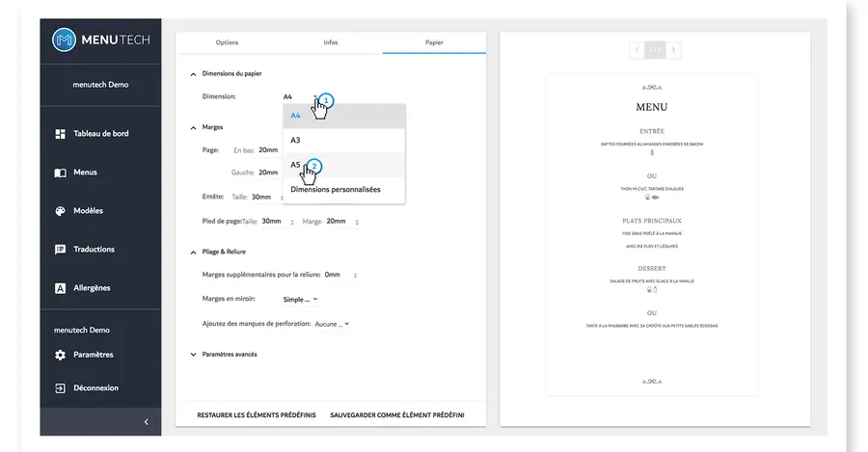Click Sauvegarder comme élément prédéfini
The width and height of the screenshot is (868, 452).
pos(396,415)
